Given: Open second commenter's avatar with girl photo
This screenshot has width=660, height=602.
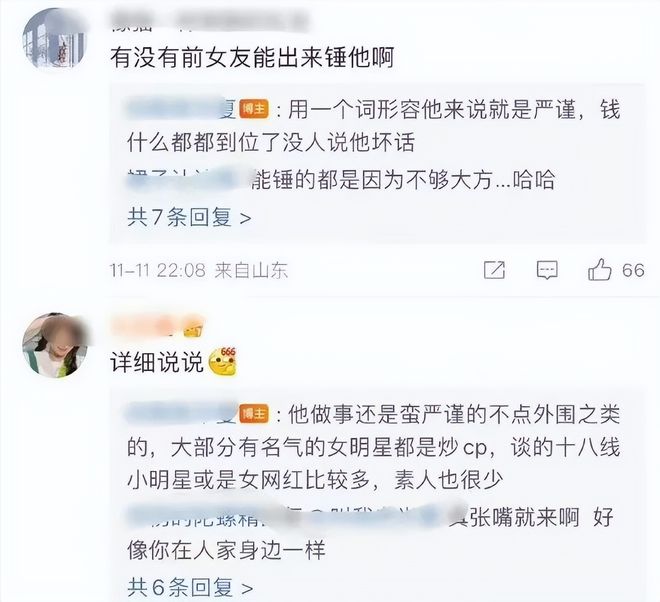Looking at the screenshot, I should click(x=55, y=345).
